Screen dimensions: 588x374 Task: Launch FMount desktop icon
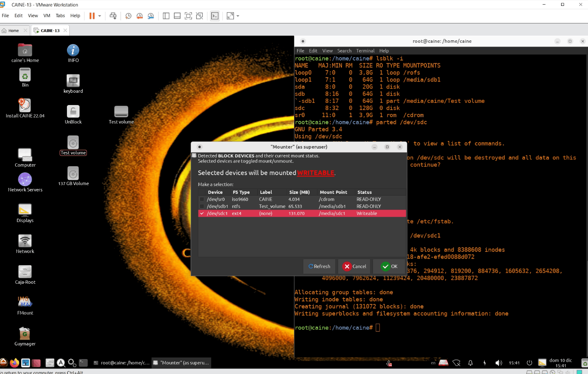tap(25, 305)
